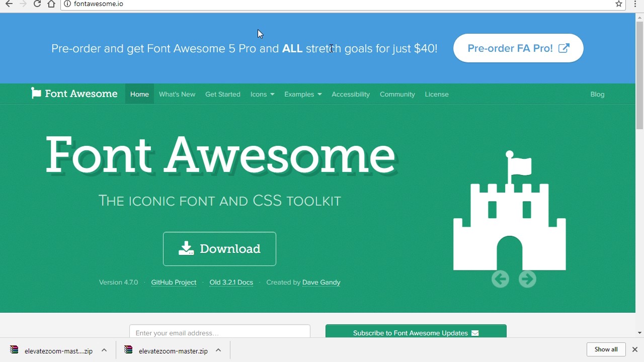644x362 pixels.
Task: Go to previous carousel slide arrow
Action: 500,279
